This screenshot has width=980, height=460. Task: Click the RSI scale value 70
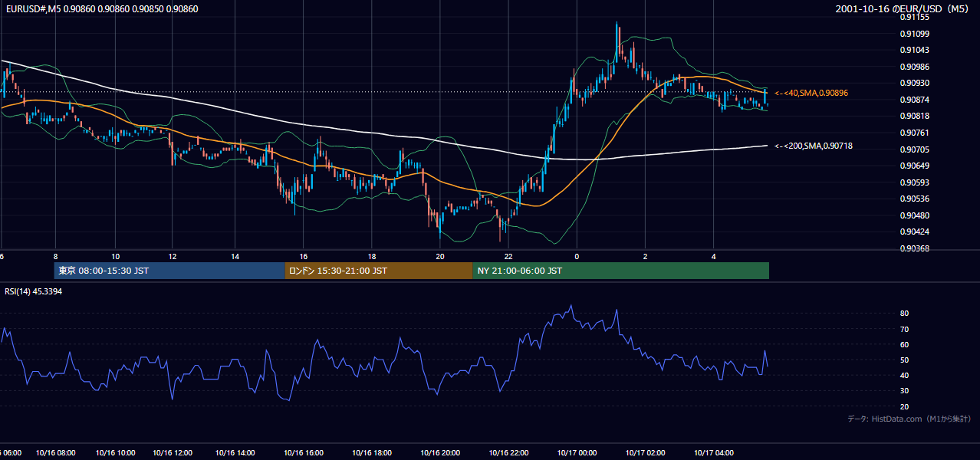(x=904, y=329)
